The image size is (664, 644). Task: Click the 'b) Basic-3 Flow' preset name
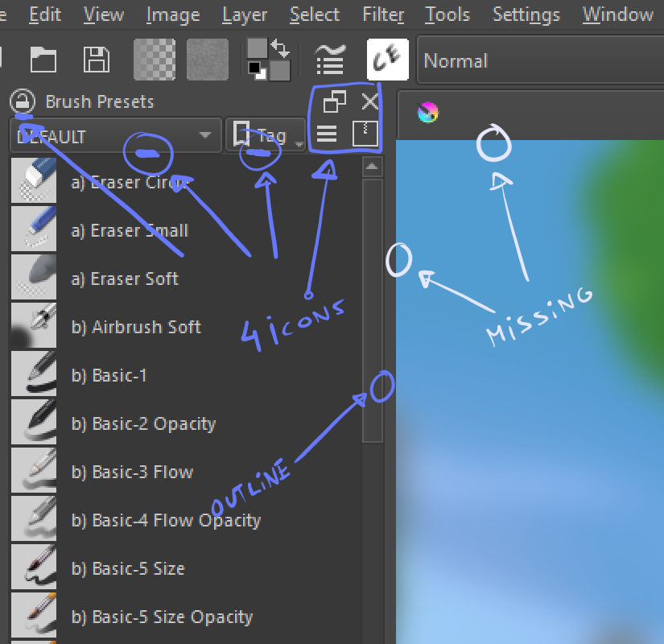[132, 473]
